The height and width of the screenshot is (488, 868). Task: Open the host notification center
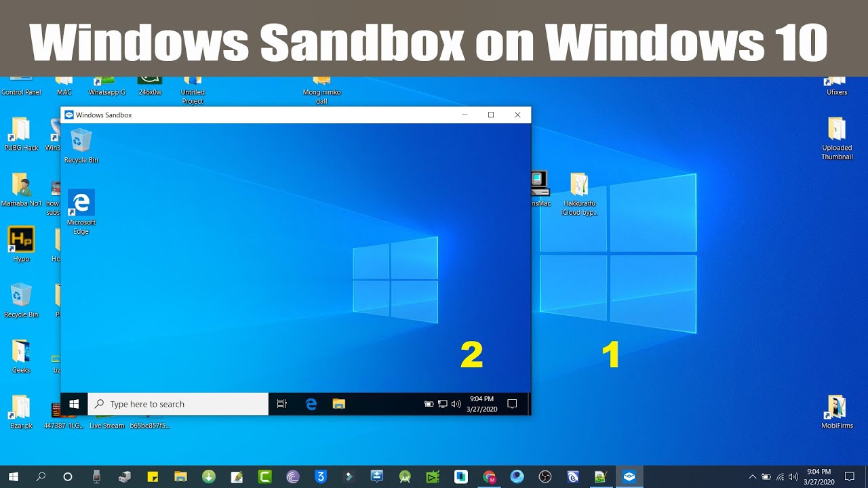(x=849, y=476)
